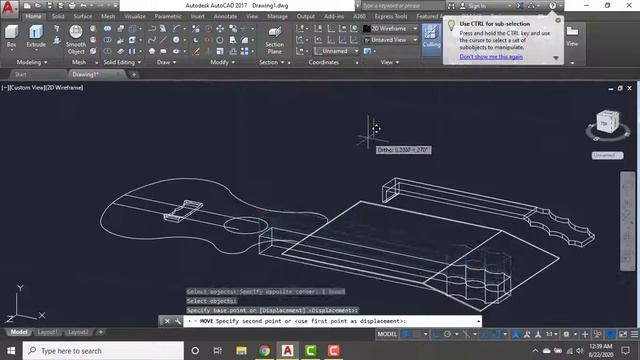Open the Unsaved View dropdown
The height and width of the screenshot is (360, 640).
click(x=391, y=40)
